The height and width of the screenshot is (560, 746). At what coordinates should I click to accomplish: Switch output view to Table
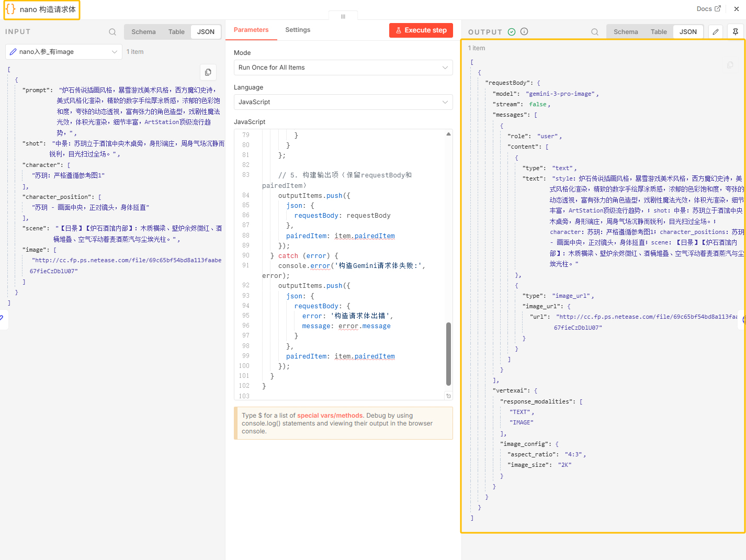tap(659, 32)
